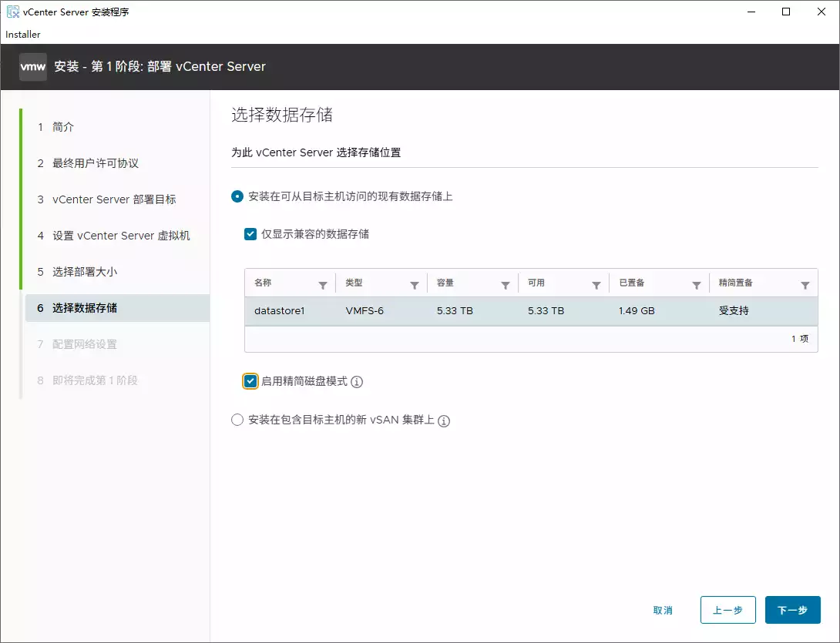The image size is (840, 643).
Task: Click the 下一步 button
Action: [792, 610]
